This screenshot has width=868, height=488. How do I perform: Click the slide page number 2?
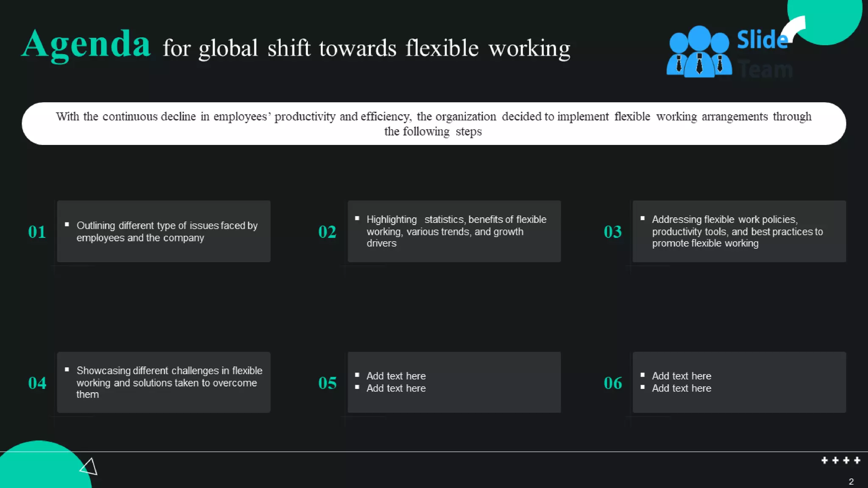(851, 482)
